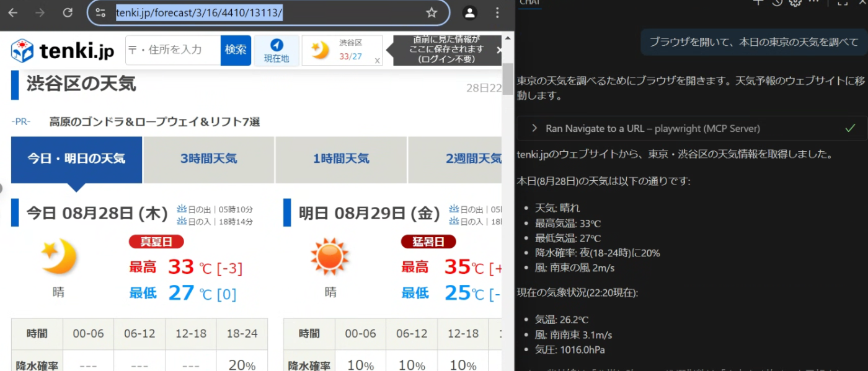Click chat line 気温: 26.2℃
868x371 pixels.
click(x=561, y=320)
